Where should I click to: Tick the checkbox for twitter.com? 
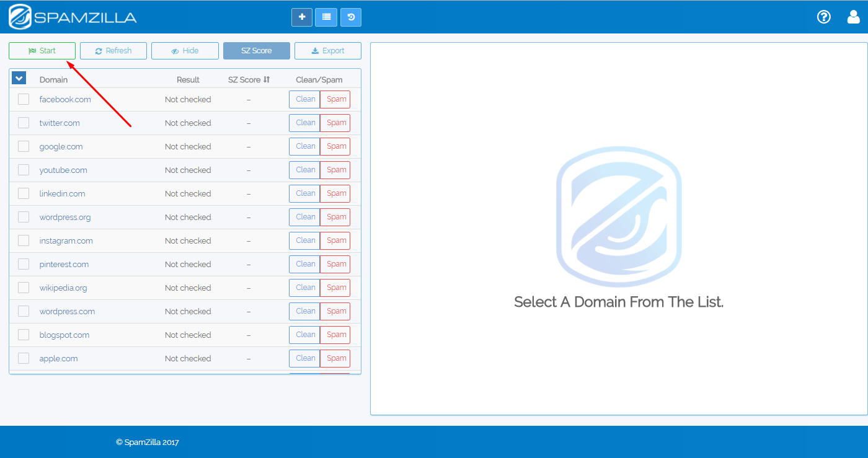click(x=24, y=123)
